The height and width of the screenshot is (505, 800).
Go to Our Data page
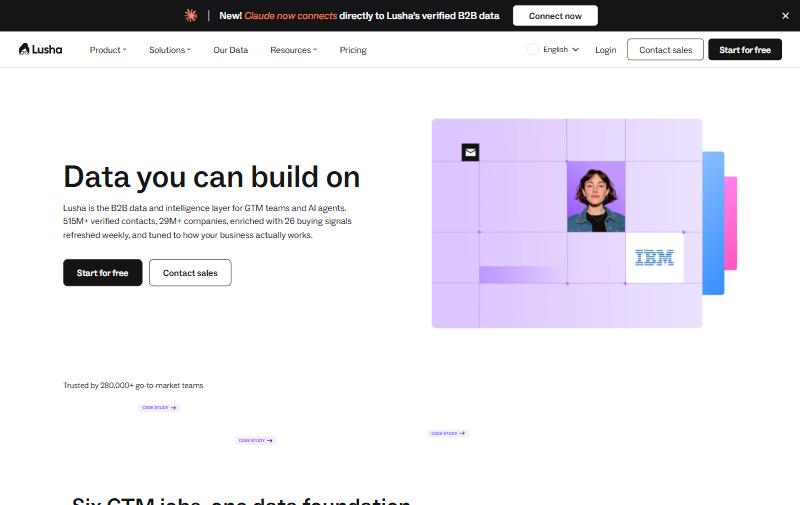(231, 50)
